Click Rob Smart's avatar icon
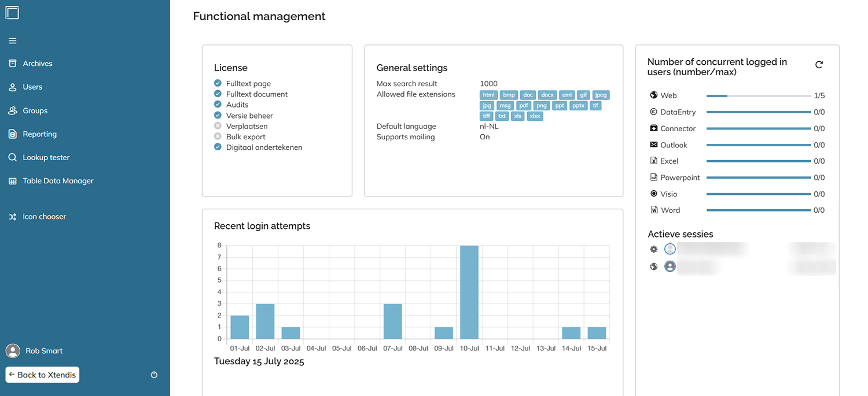 click(13, 350)
